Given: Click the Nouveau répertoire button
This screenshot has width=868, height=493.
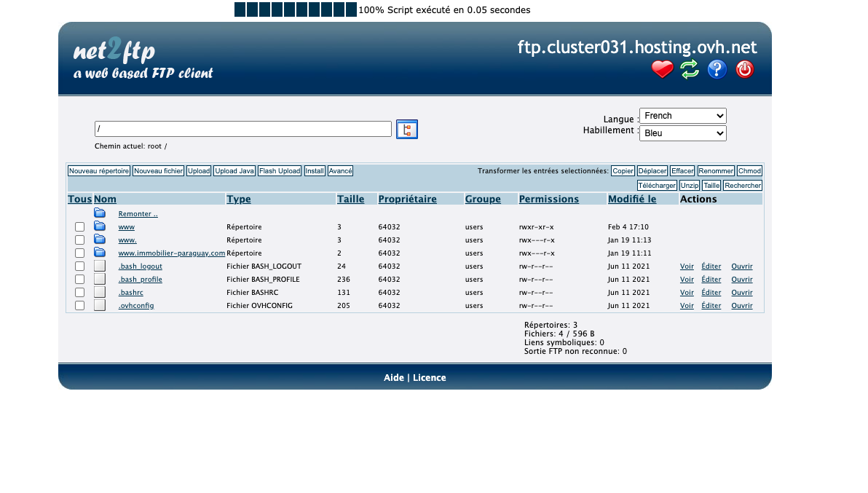Looking at the screenshot, I should tap(99, 171).
